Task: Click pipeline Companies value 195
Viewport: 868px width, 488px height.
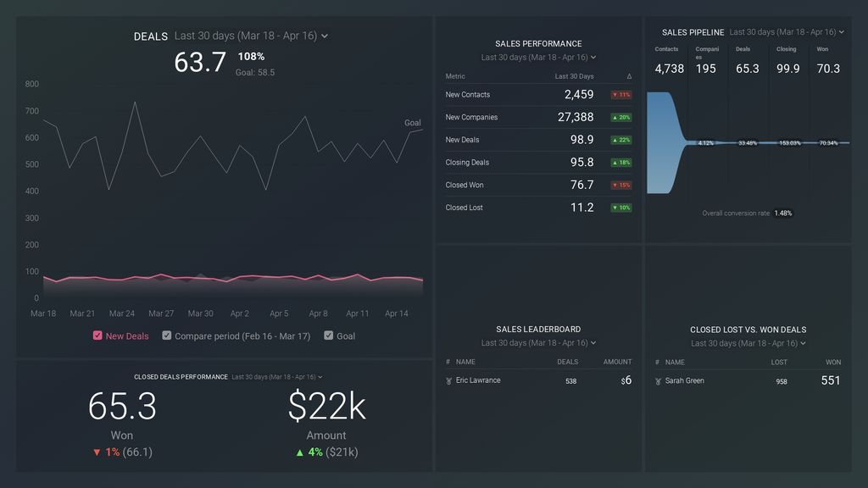Action: [x=706, y=69]
